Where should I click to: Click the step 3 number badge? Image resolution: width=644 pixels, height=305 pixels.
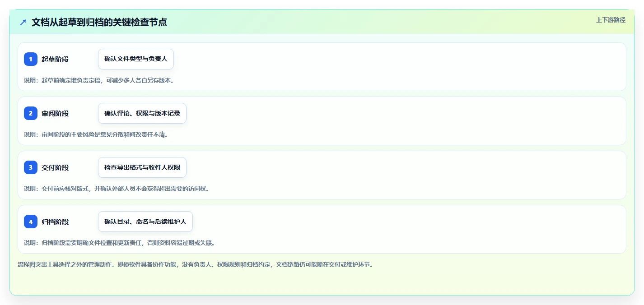(x=31, y=167)
